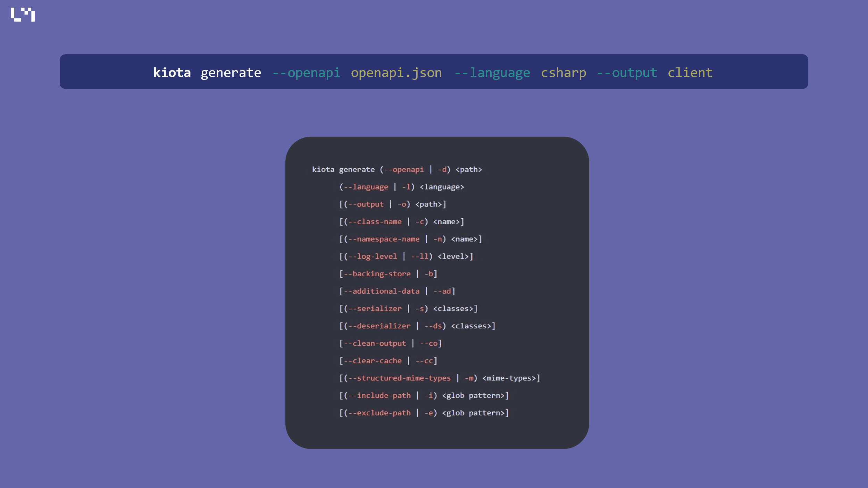Viewport: 868px width, 488px height.
Task: Click '<language>' placeholder in the syntax card
Action: click(x=442, y=187)
